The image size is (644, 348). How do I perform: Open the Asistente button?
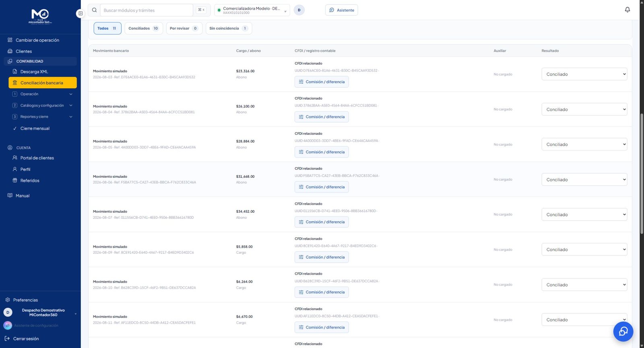tap(341, 10)
